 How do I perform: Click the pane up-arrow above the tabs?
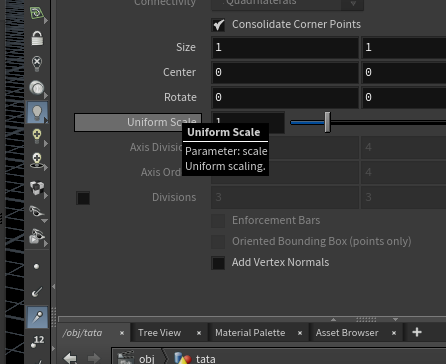click(x=333, y=319)
